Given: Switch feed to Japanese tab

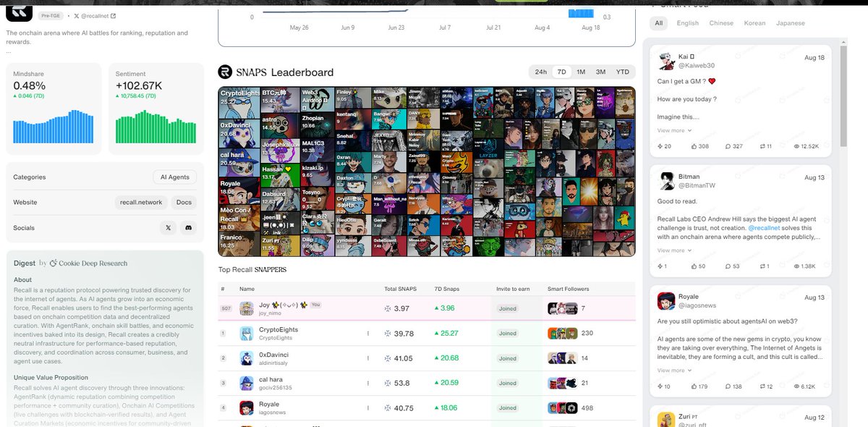Looking at the screenshot, I should pos(791,23).
